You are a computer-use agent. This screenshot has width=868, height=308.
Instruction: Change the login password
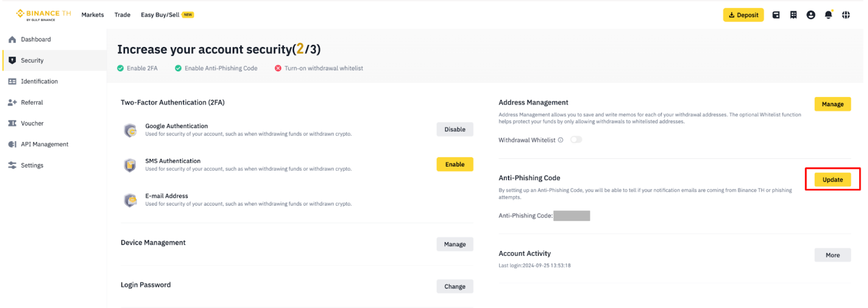455,286
